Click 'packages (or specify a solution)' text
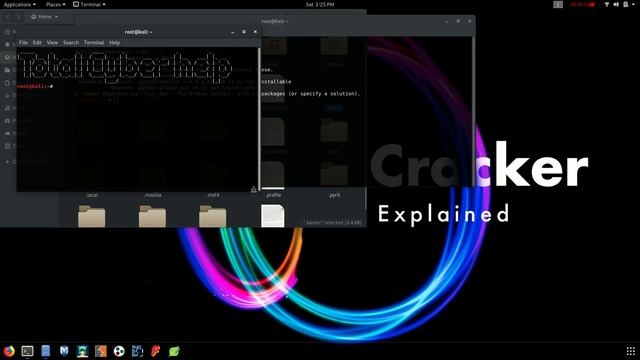The width and height of the screenshot is (640, 360). point(310,93)
